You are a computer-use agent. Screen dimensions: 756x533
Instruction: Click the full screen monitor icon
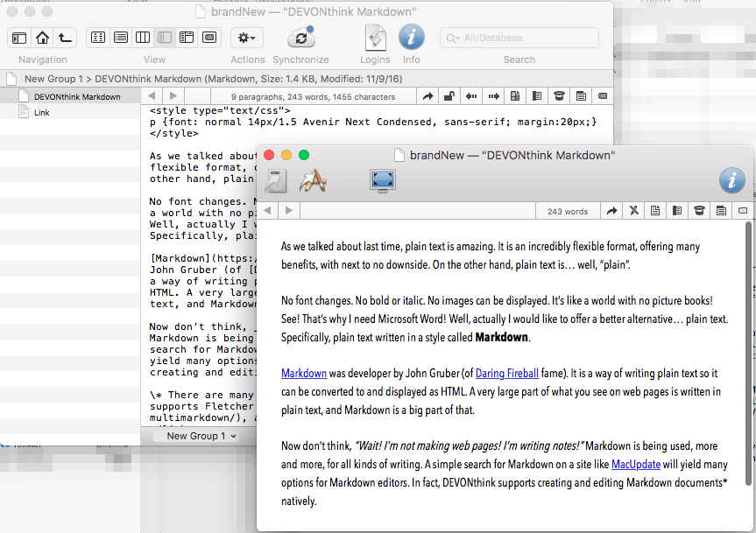click(x=383, y=181)
